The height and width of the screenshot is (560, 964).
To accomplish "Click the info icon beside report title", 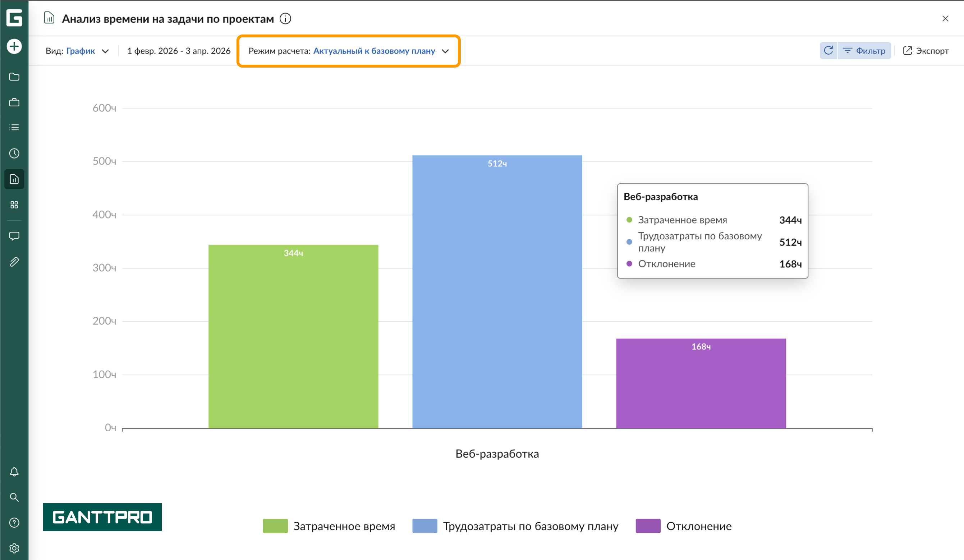I will click(x=285, y=19).
